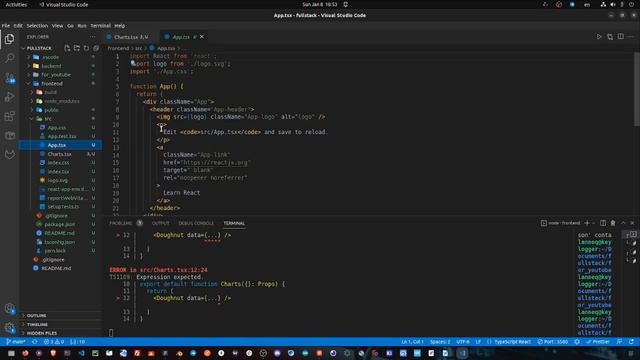Switch to the Output panel tab
This screenshot has height=360, width=640.
(160, 223)
